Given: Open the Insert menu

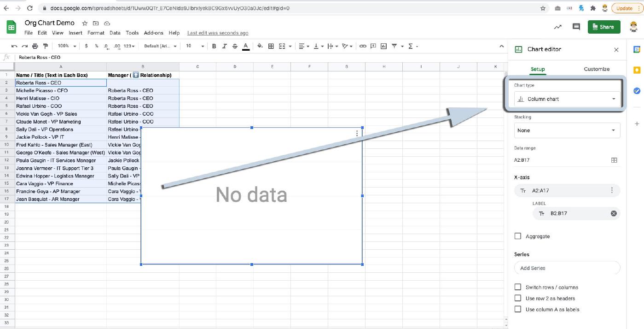Looking at the screenshot, I should coord(75,33).
